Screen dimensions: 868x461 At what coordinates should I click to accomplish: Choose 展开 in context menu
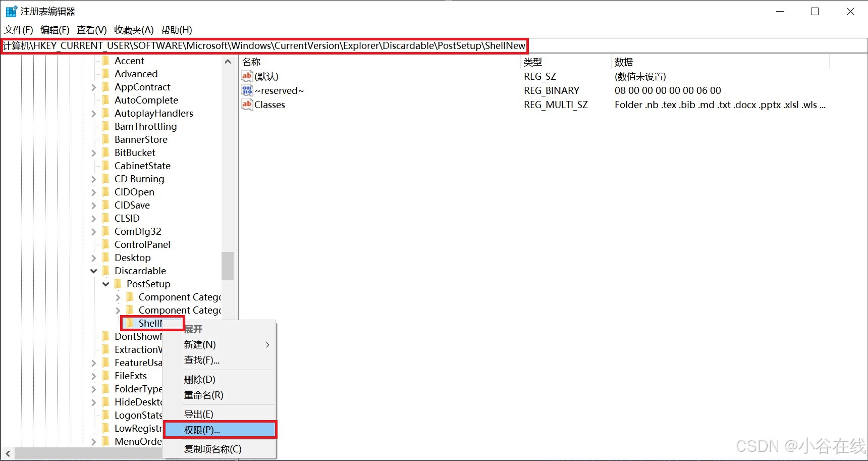coord(220,329)
